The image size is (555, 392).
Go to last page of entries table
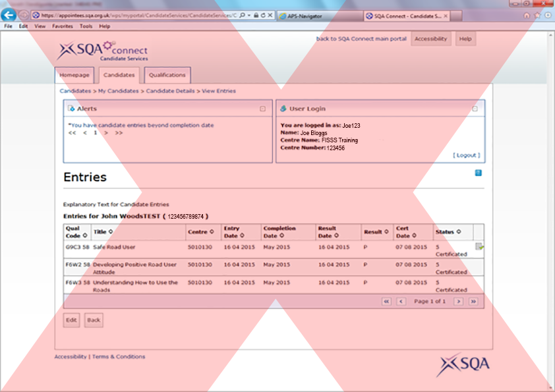coord(473,302)
